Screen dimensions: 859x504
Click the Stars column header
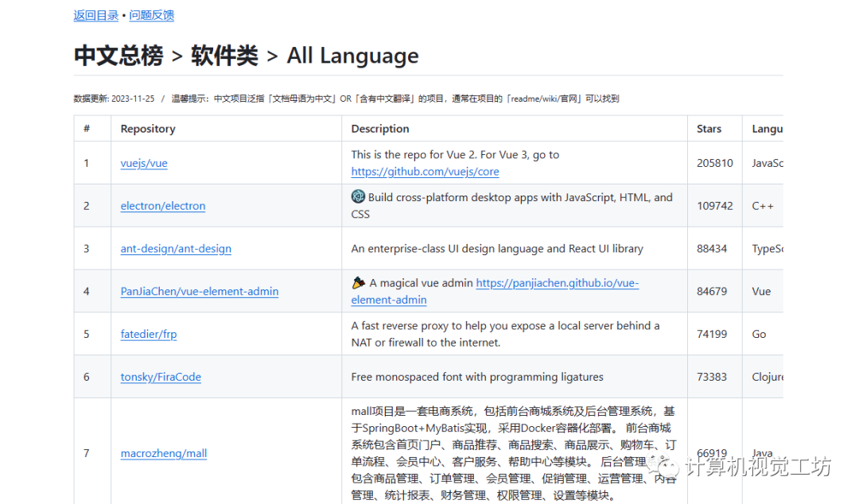pyautogui.click(x=709, y=129)
